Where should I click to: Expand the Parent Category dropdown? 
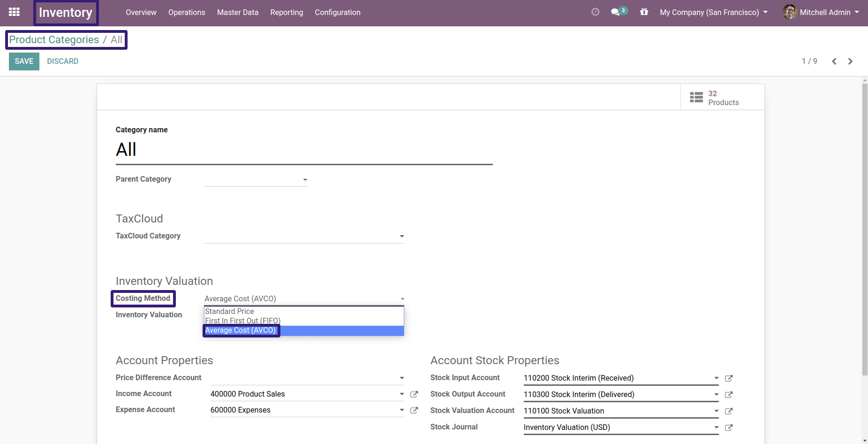pyautogui.click(x=305, y=180)
